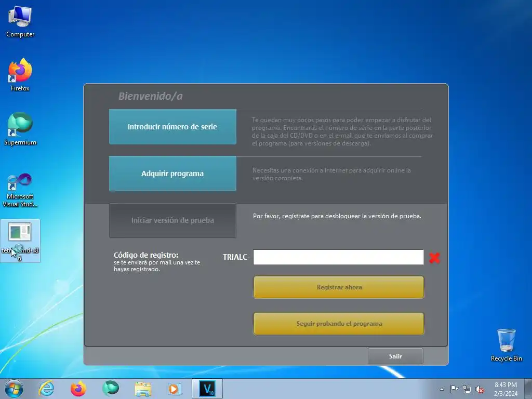This screenshot has width=532, height=399.
Task: Show hidden tray icons arrow
Action: [x=442, y=389]
